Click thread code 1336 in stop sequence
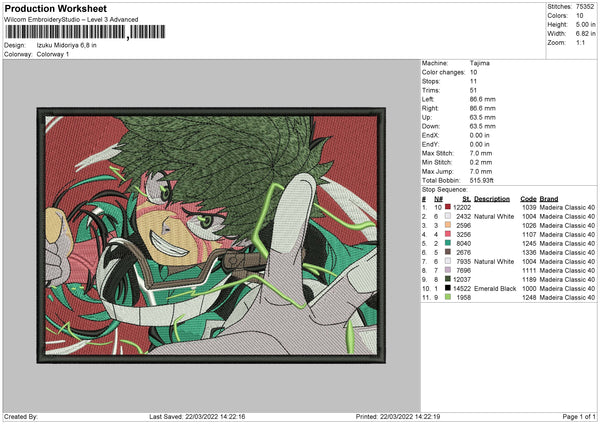Screen dimensions: 600x424 pyautogui.click(x=529, y=252)
